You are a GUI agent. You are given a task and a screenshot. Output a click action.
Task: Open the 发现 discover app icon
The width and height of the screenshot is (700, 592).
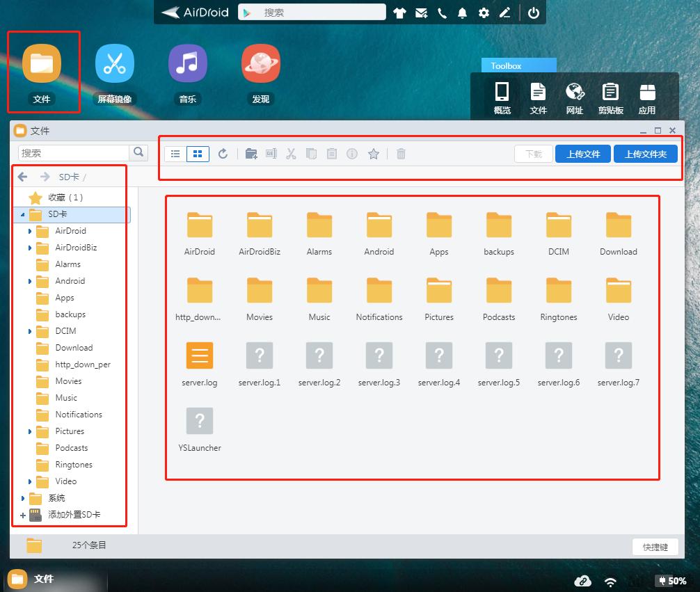[x=260, y=64]
